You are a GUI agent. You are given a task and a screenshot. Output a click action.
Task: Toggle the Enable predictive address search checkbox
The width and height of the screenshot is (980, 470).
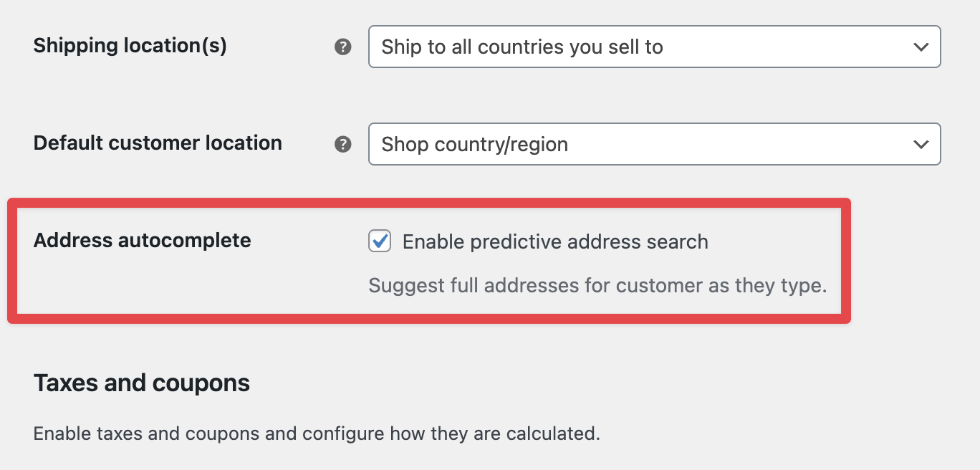(380, 241)
